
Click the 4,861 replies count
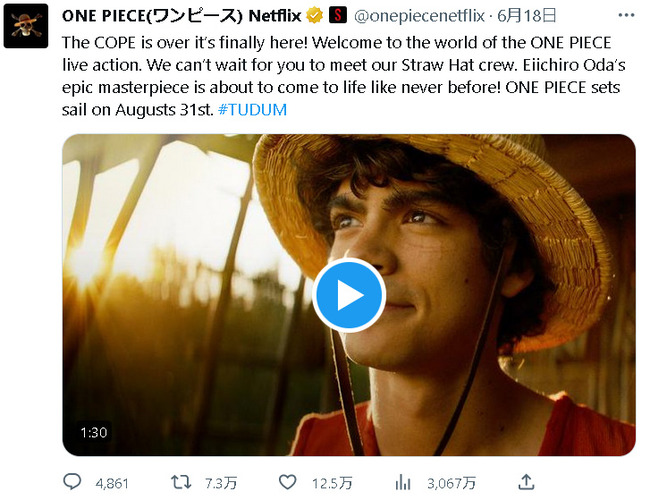(112, 483)
